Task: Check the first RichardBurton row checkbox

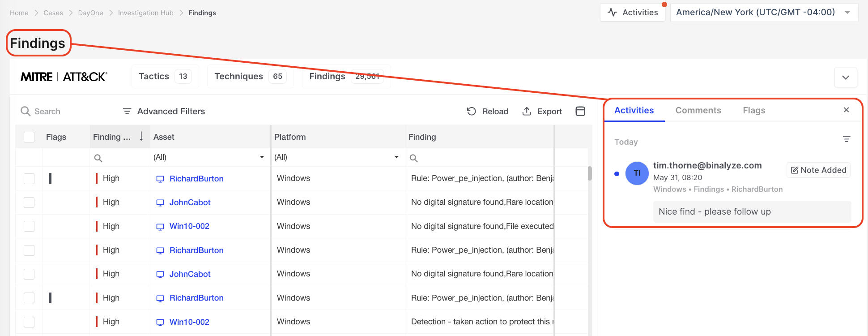Action: (x=29, y=179)
